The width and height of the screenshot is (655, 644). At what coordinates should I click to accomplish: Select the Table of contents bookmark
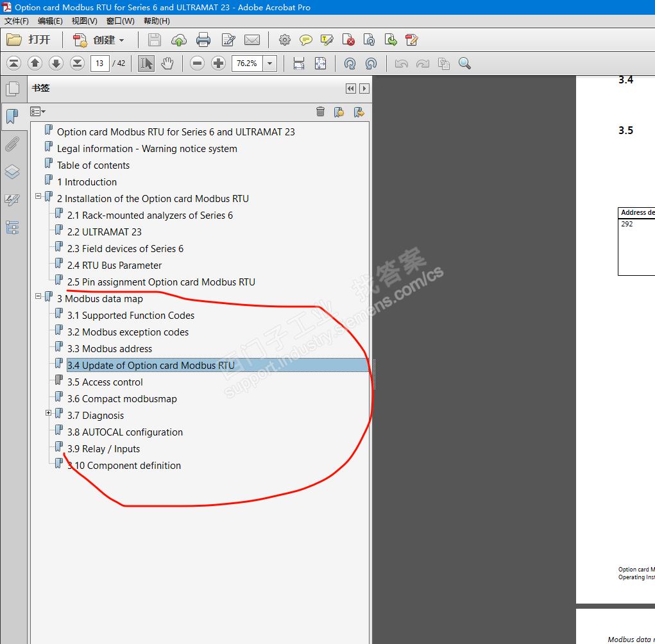pyautogui.click(x=93, y=165)
